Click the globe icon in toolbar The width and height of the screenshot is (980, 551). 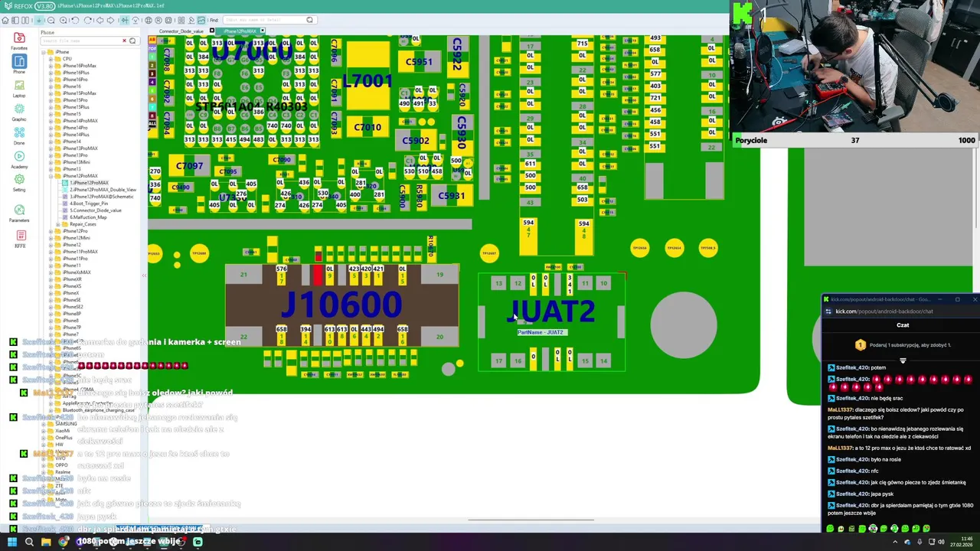tap(149, 20)
